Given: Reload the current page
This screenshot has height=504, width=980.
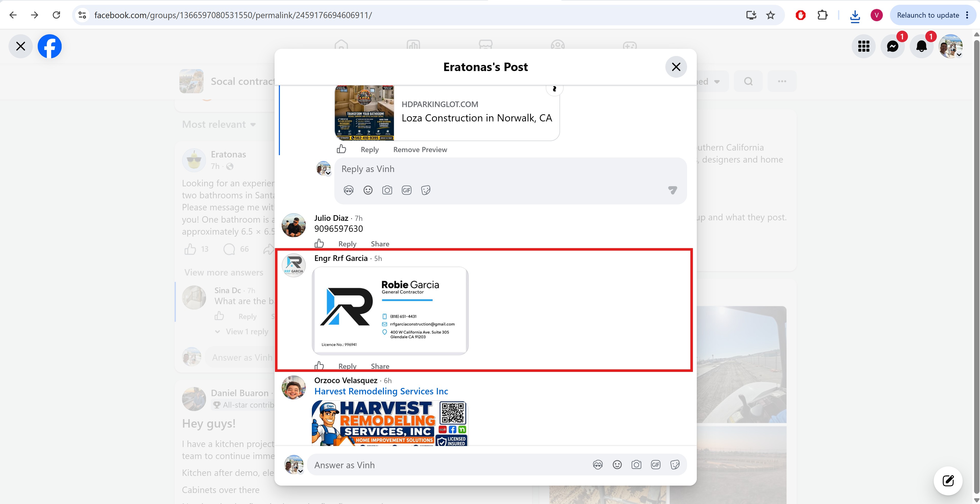Looking at the screenshot, I should pyautogui.click(x=56, y=15).
